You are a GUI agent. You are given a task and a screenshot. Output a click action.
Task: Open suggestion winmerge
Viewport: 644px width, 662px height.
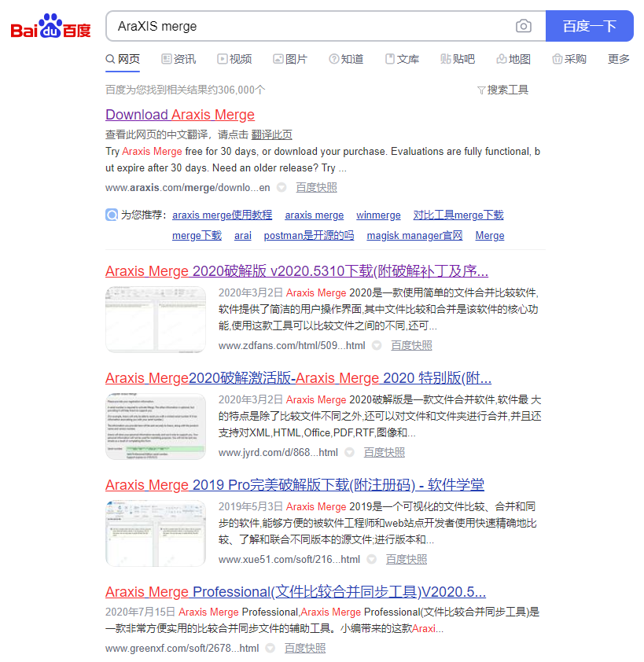pyautogui.click(x=378, y=215)
